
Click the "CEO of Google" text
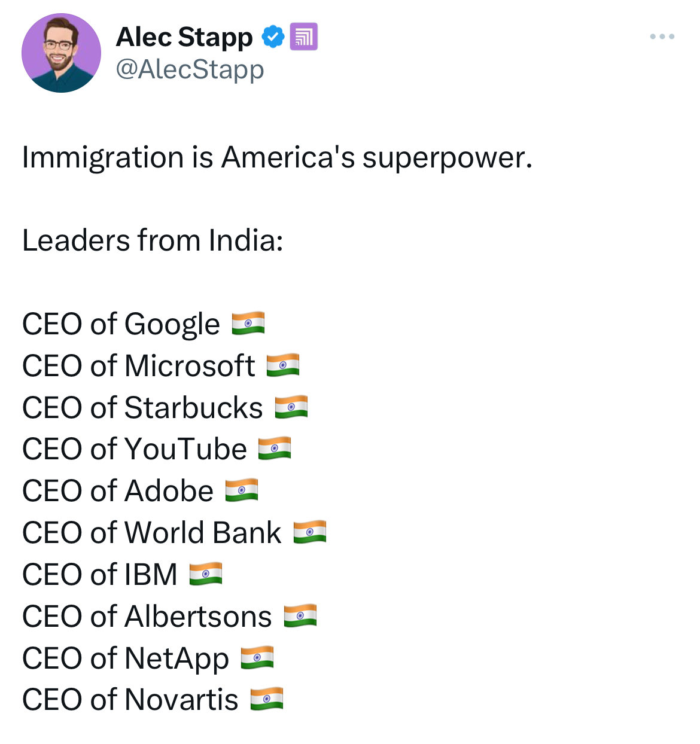(121, 324)
